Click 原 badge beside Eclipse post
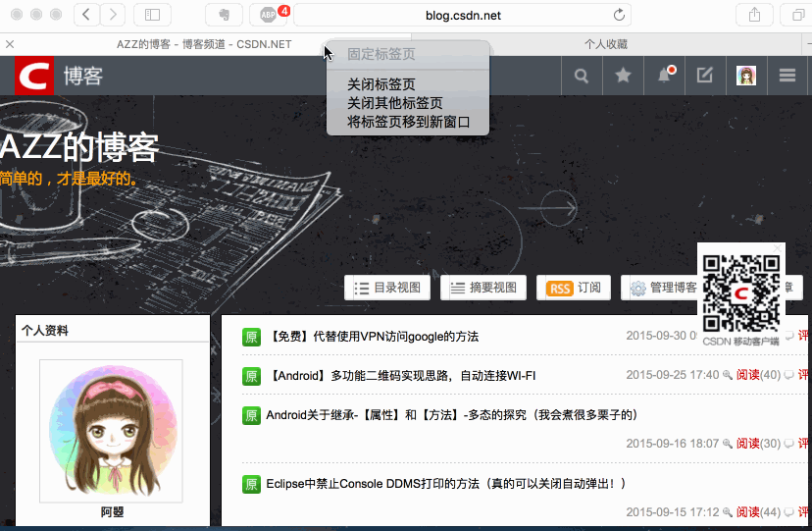 (x=251, y=484)
